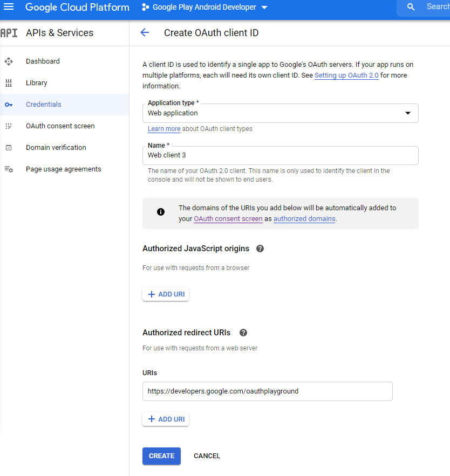Viewport: 450px width, 476px height.
Task: Click the back arrow beside Create OAuth client ID
Action: point(145,32)
